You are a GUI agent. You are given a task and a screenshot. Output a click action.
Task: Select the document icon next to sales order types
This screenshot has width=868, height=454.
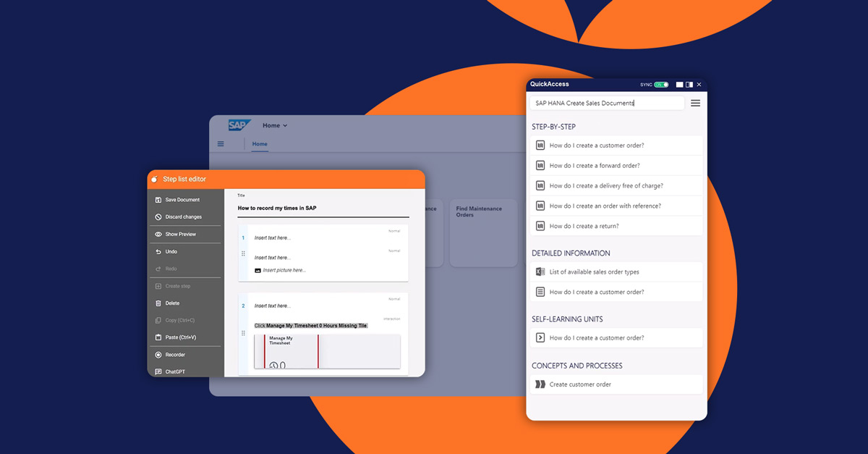pos(540,271)
